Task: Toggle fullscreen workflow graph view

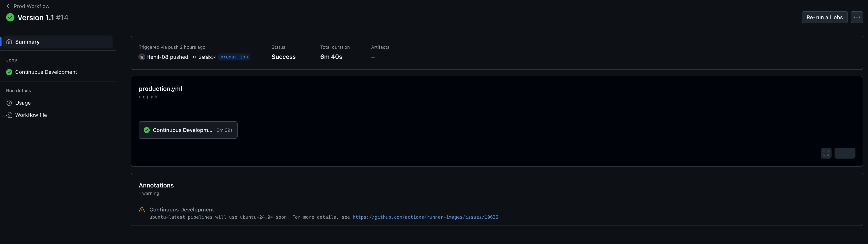Action: (x=826, y=153)
